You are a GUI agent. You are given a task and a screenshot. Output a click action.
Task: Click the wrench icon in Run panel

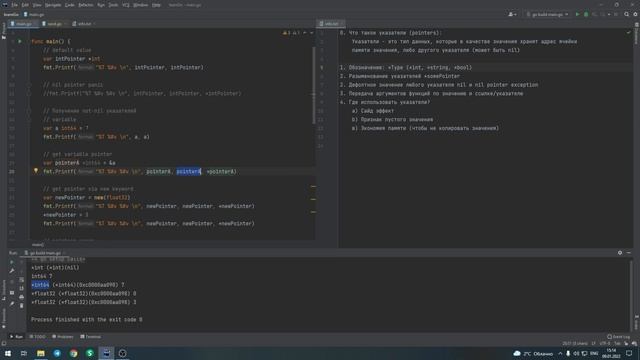[x=12, y=271]
